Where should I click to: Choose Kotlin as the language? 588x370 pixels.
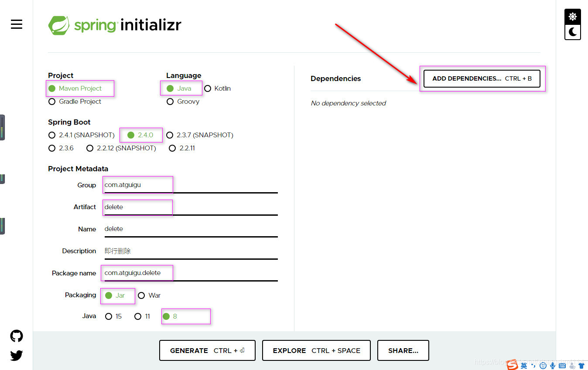(217, 88)
